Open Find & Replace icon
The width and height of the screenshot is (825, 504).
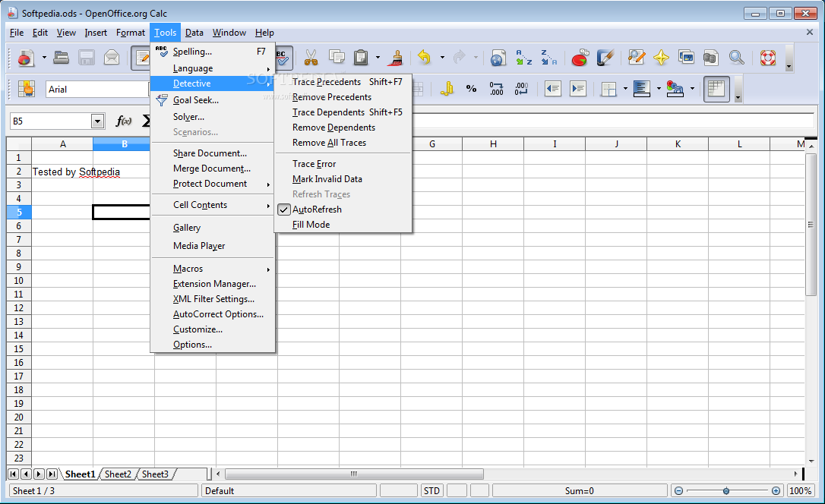tap(636, 57)
